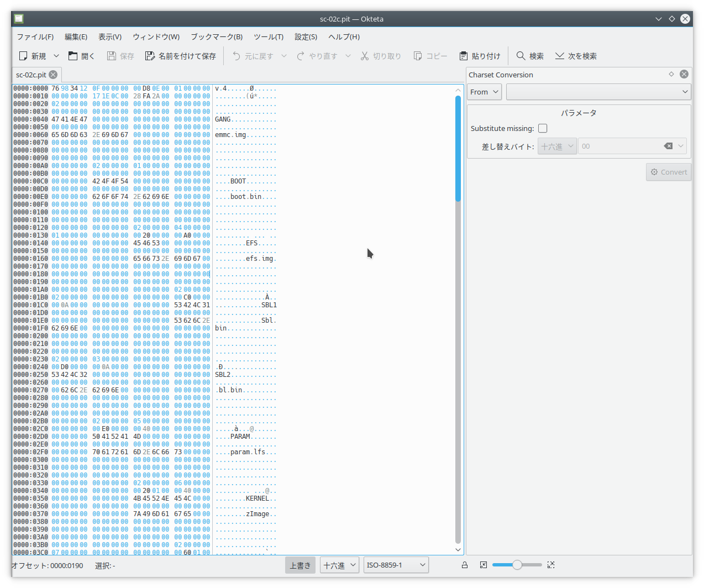Viewport: 704px width, 588px height.
Task: Click 名前を付けて保存 (Save As) button
Action: click(180, 56)
